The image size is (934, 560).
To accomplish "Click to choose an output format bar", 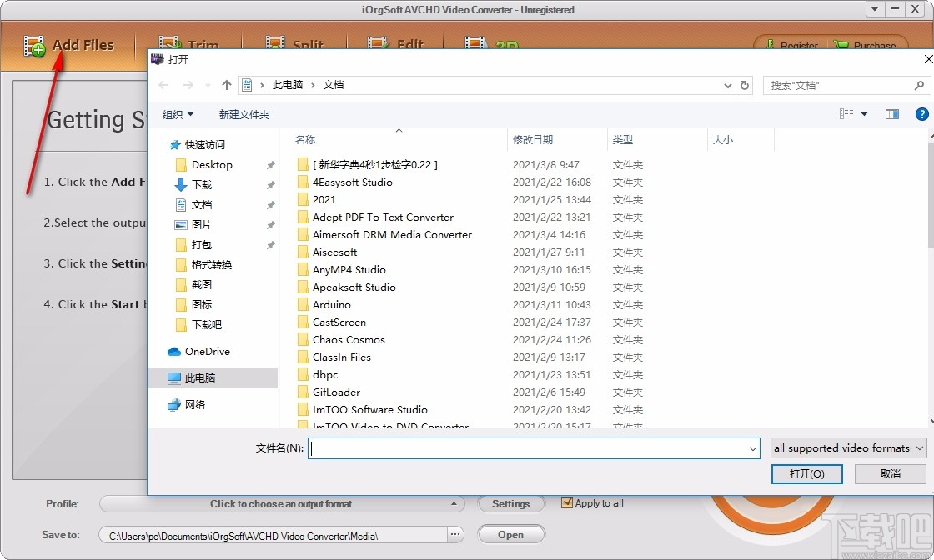I will [x=281, y=503].
